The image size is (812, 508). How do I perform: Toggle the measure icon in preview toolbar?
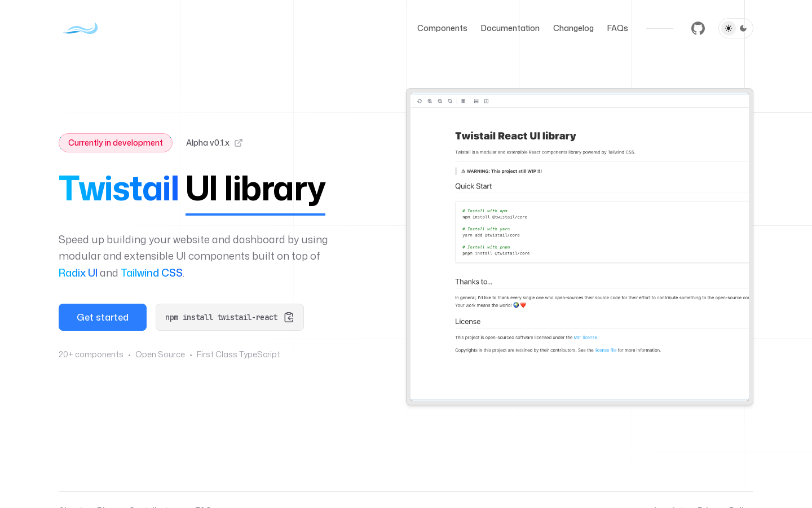(x=476, y=102)
